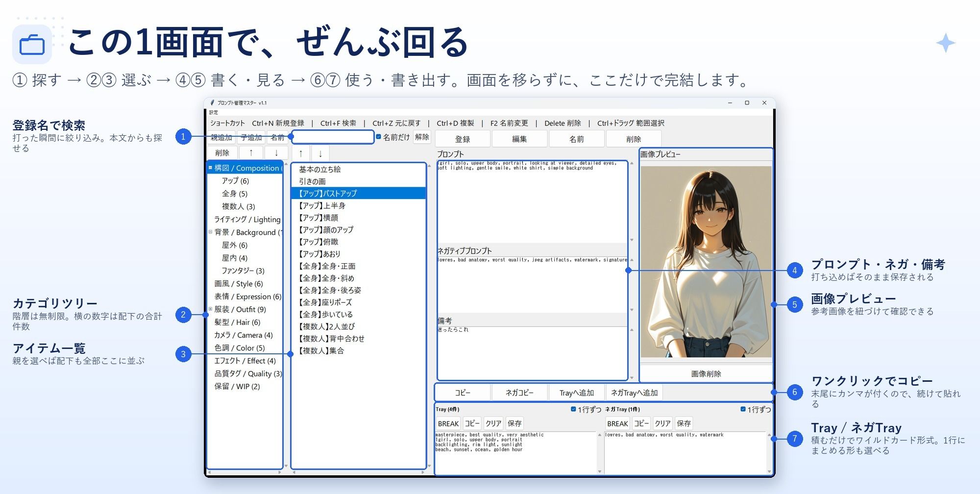Viewport: 980px width, 494px height.
Task: Select 屋外 (6) in category tree
Action: click(x=235, y=245)
